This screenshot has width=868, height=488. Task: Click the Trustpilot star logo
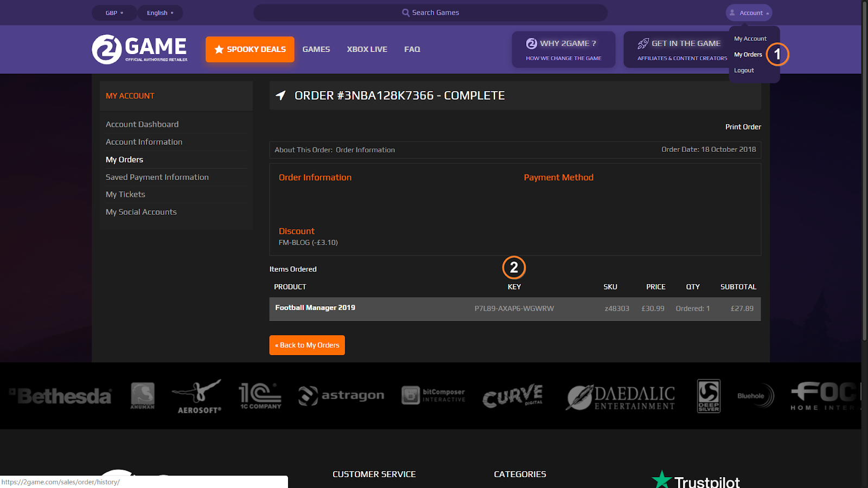click(x=662, y=480)
